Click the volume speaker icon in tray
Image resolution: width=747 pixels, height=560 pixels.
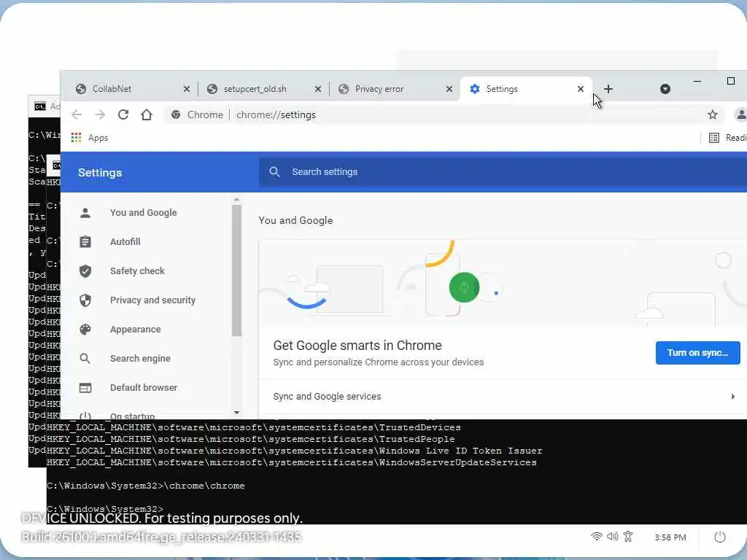point(612,537)
